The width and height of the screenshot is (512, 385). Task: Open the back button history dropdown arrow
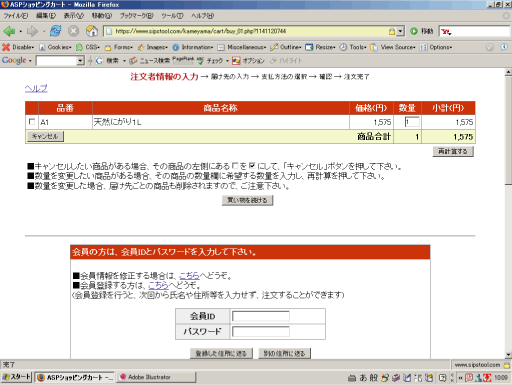pyautogui.click(x=20, y=32)
